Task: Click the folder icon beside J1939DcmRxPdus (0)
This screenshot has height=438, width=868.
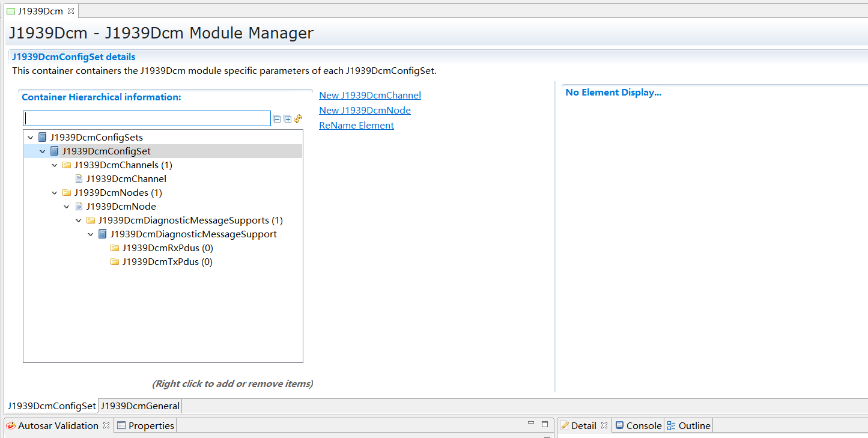Action: (115, 248)
